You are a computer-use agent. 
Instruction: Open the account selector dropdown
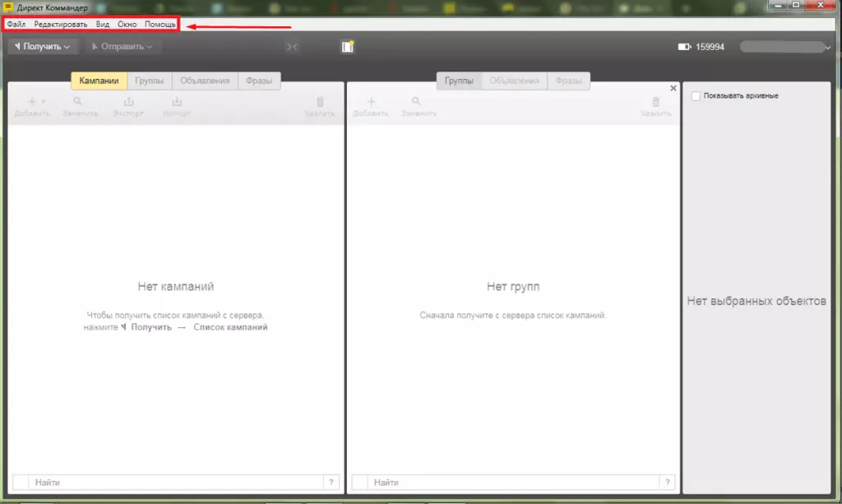(x=785, y=47)
